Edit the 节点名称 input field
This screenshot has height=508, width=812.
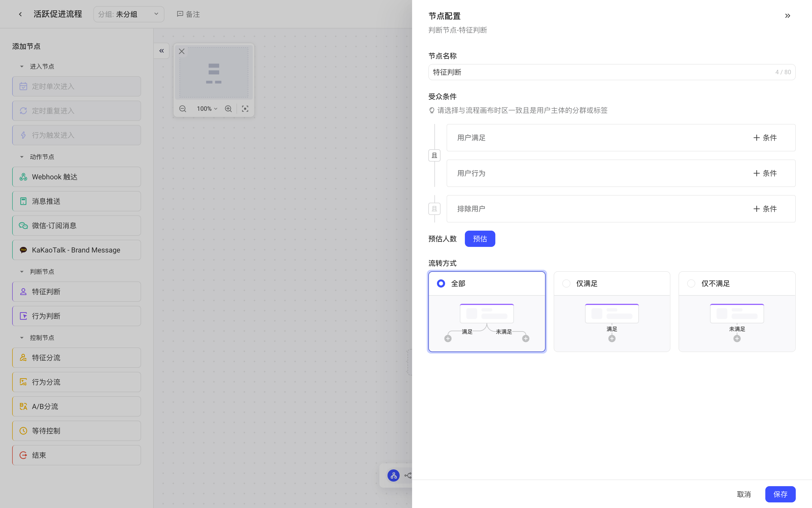point(612,72)
